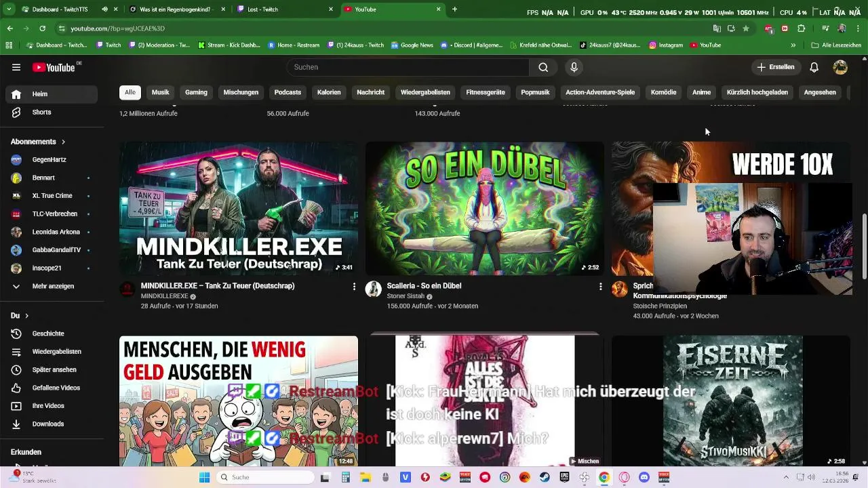Viewport: 868px width, 488px height.
Task: Open the Twitch bookmark
Action: click(x=108, y=45)
